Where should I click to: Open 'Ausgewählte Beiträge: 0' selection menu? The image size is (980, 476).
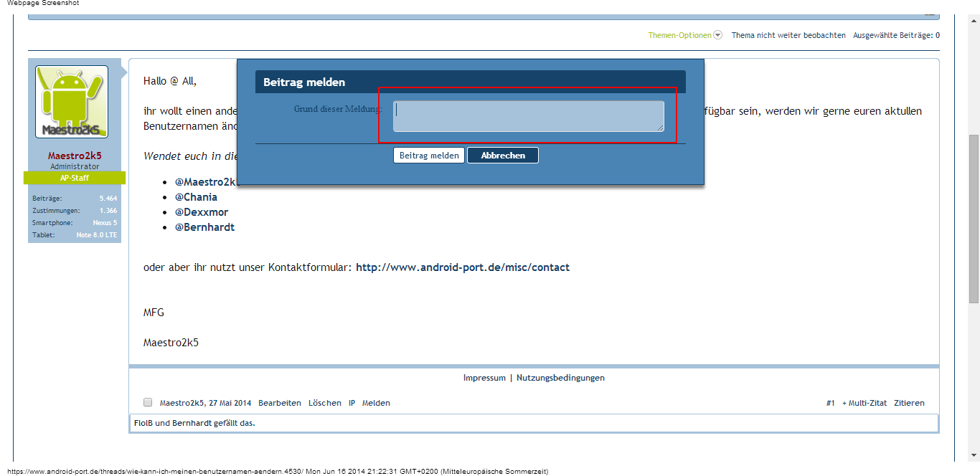click(x=896, y=35)
